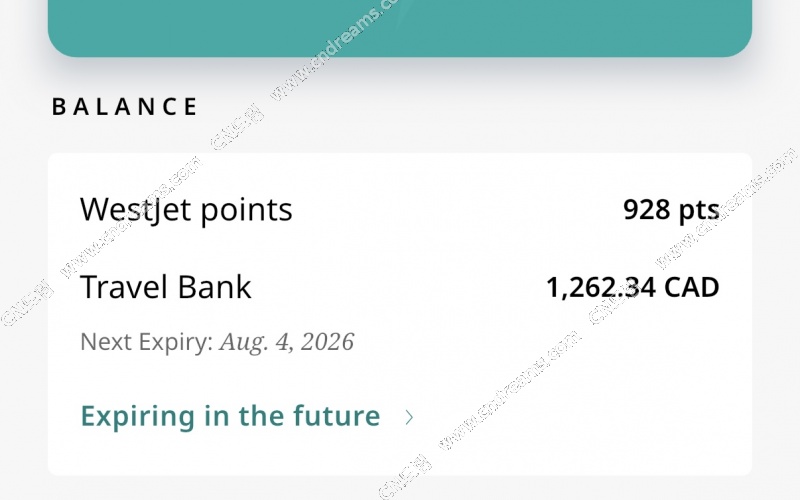This screenshot has height=500, width=800.
Task: Tap the 1,262.34 number
Action: tap(601, 288)
